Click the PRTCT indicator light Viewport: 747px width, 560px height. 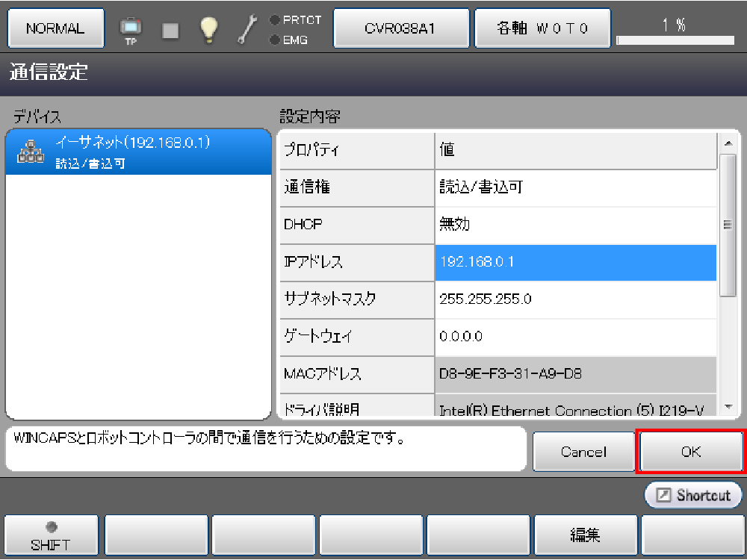pyautogui.click(x=274, y=20)
